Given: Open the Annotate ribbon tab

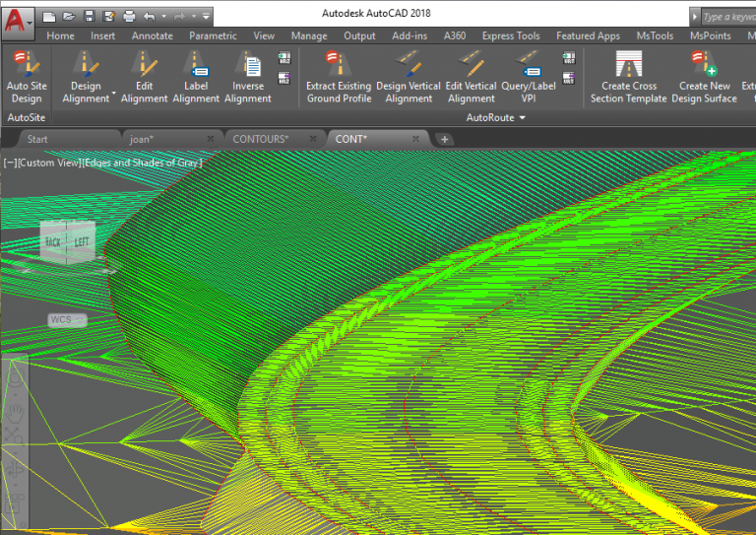Looking at the screenshot, I should tap(152, 35).
